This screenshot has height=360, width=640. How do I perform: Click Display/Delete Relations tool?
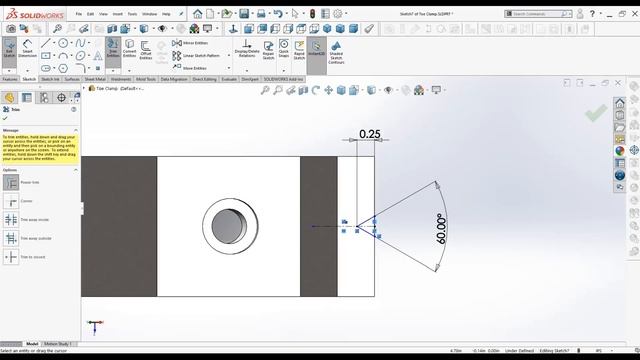coord(247,49)
